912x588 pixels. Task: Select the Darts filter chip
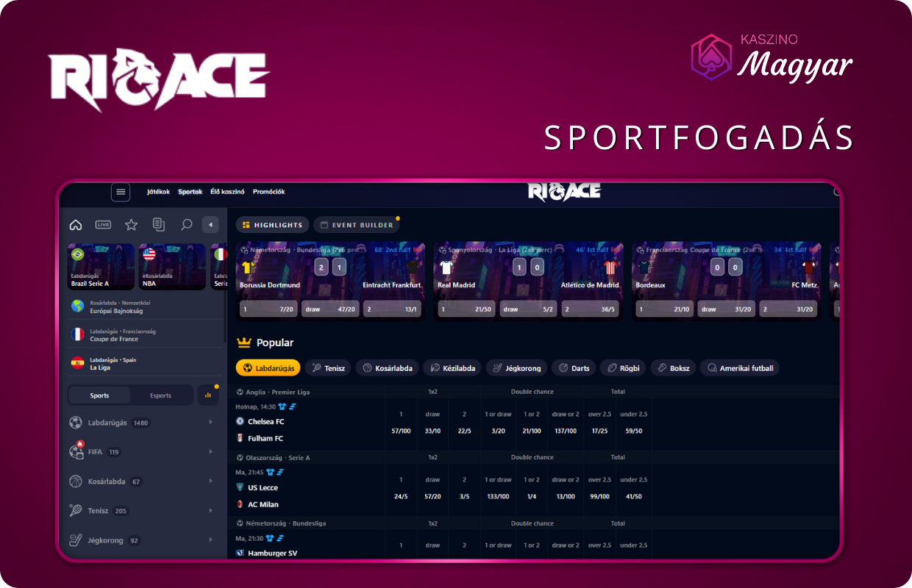click(574, 368)
